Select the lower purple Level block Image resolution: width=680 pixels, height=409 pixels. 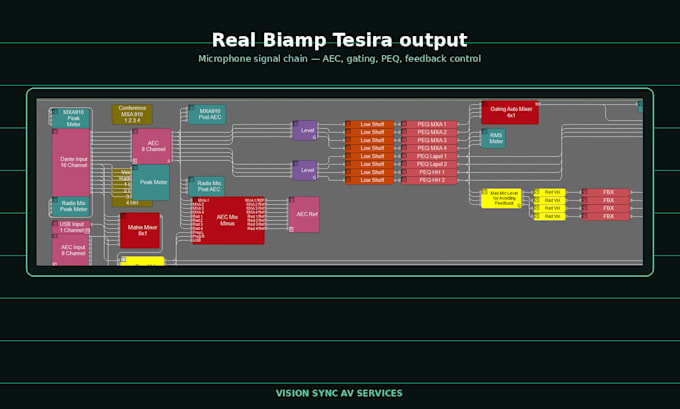tap(305, 170)
